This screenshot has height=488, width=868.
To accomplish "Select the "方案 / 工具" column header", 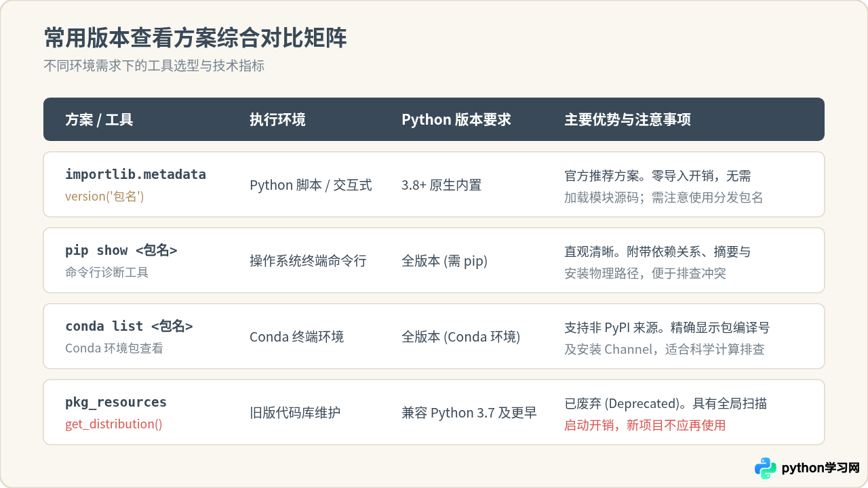I will (x=99, y=120).
